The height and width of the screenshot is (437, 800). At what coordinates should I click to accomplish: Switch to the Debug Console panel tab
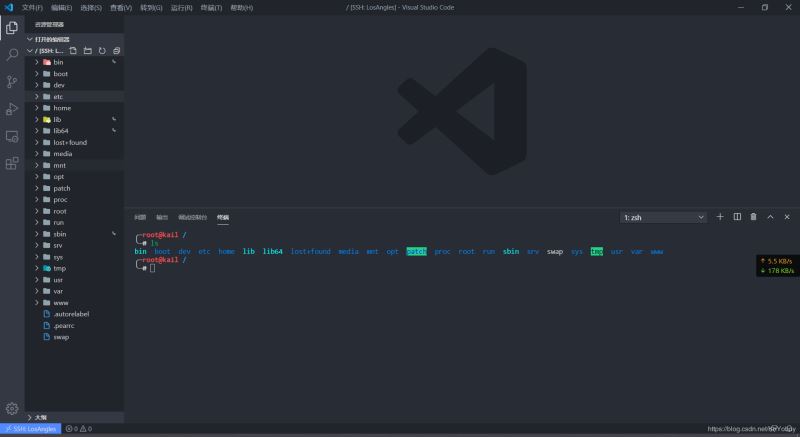(192, 217)
